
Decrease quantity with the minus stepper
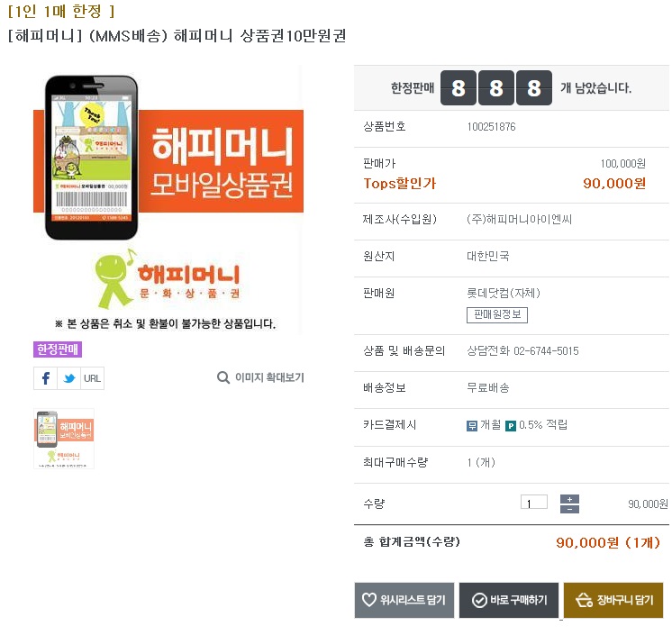pos(569,509)
